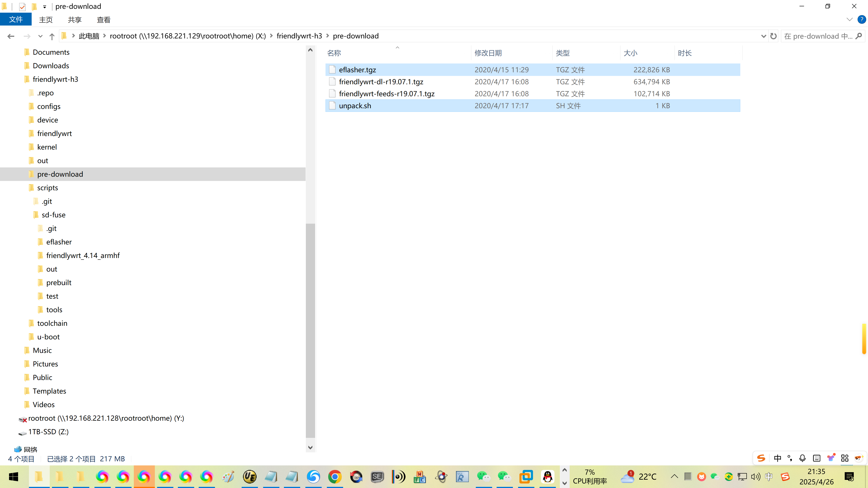Open the Help question mark icon
This screenshot has width=868, height=488.
[861, 19]
